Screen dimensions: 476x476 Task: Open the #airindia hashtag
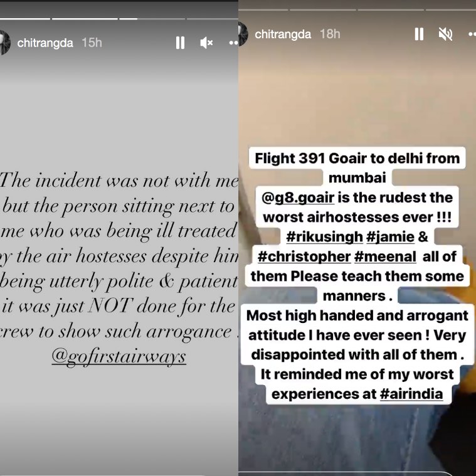pyautogui.click(x=411, y=394)
